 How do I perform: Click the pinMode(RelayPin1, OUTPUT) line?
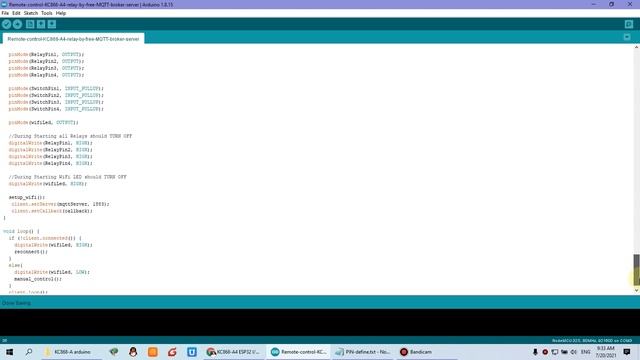tap(46, 54)
